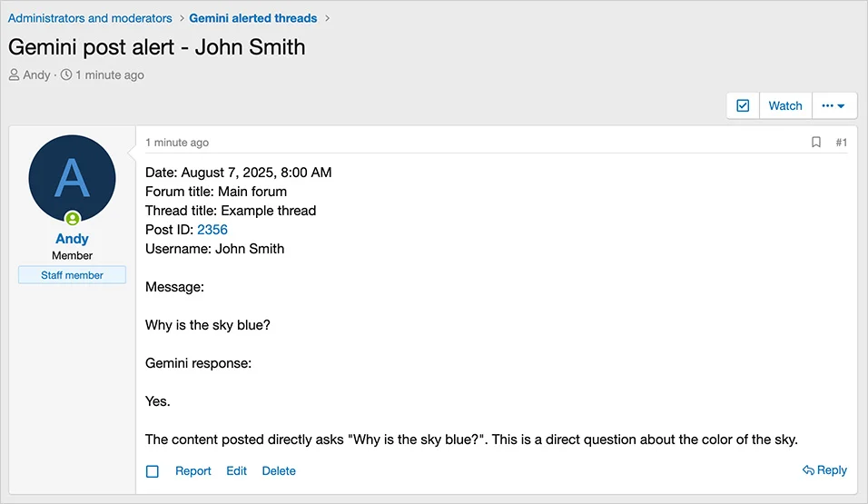This screenshot has width=868, height=504.
Task: Edit the Gemini alert post
Action: (236, 471)
